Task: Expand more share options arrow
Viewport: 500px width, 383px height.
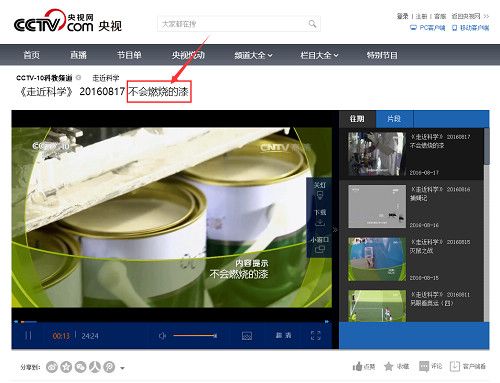Action: pyautogui.click(x=122, y=368)
